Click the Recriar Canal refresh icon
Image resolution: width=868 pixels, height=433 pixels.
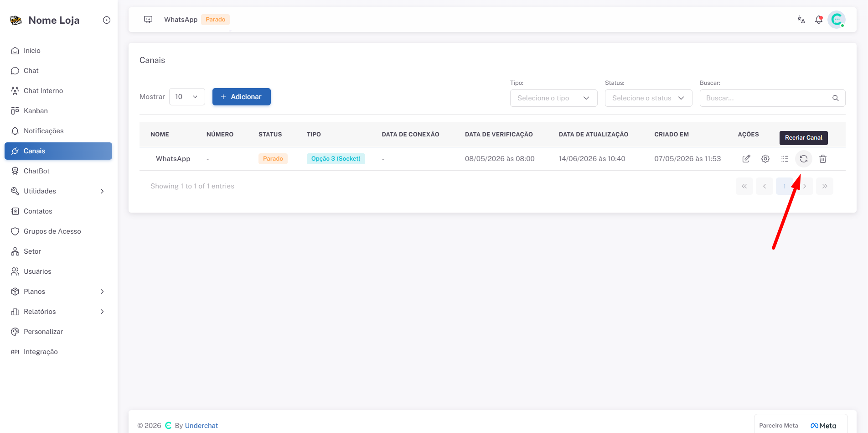(804, 159)
